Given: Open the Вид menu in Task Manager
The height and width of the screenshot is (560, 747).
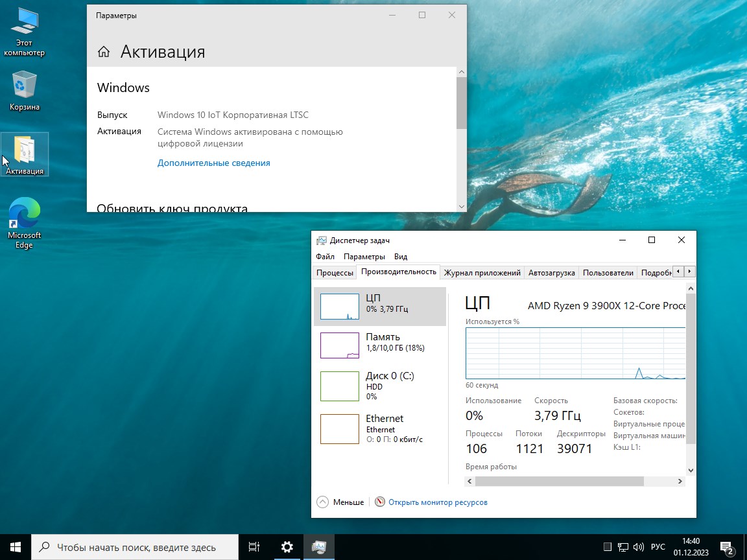Looking at the screenshot, I should 400,256.
